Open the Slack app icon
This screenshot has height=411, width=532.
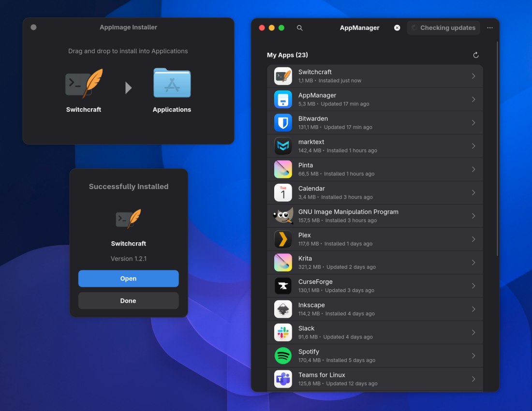tap(283, 332)
